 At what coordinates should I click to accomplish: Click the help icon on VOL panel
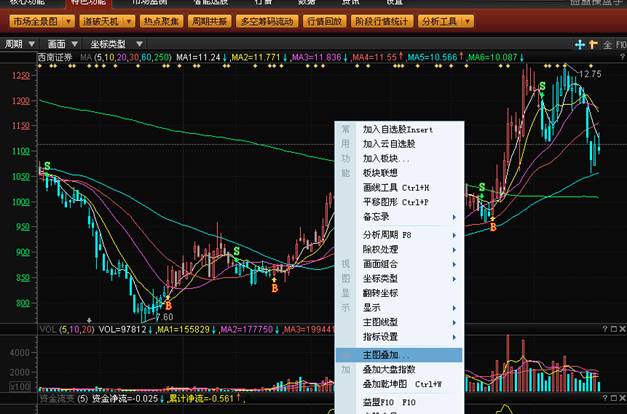[x=605, y=329]
